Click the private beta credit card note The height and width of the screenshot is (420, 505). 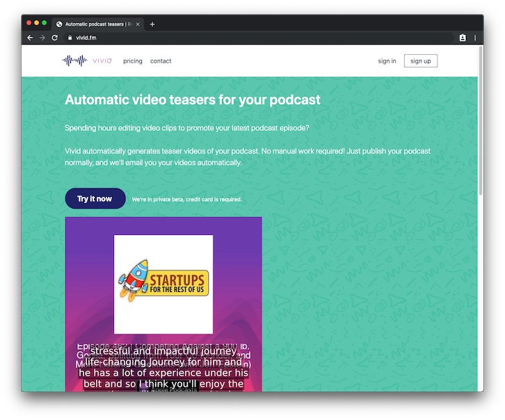(187, 200)
